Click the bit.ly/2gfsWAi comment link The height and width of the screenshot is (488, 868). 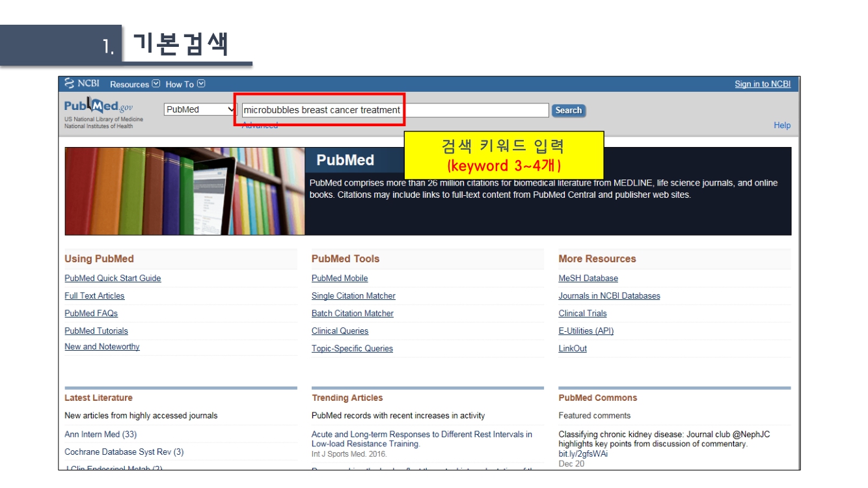(x=583, y=454)
